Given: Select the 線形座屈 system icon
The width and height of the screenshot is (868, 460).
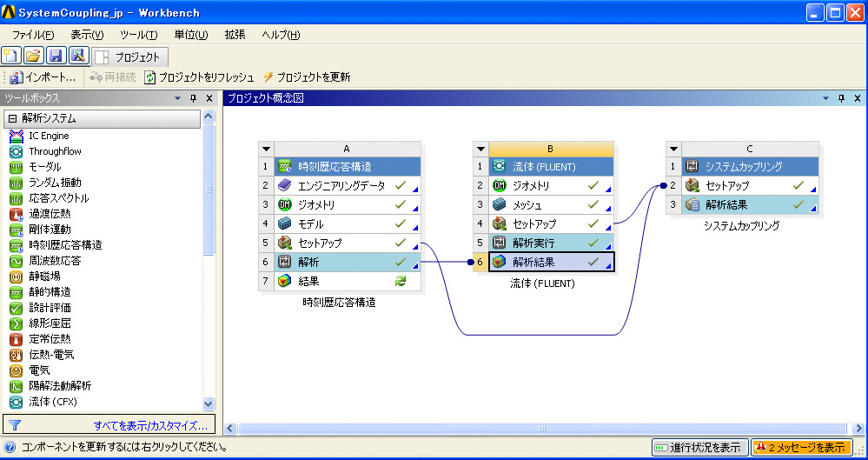Looking at the screenshot, I should click(16, 323).
